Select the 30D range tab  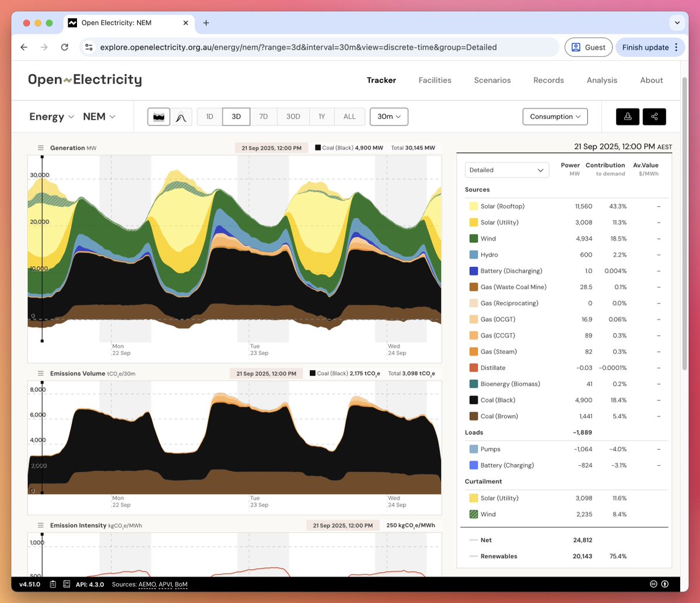pos(293,117)
